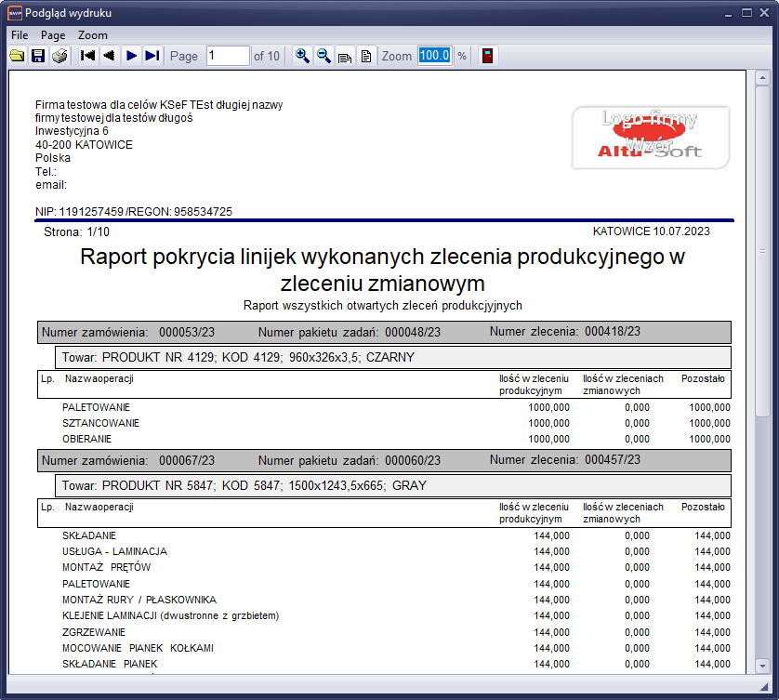Click the vertical scrollbar up arrow
This screenshot has width=779, height=700.
click(x=762, y=77)
